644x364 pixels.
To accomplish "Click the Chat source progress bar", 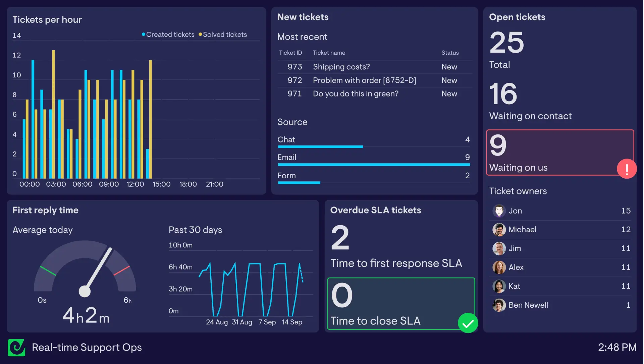I will 320,147.
